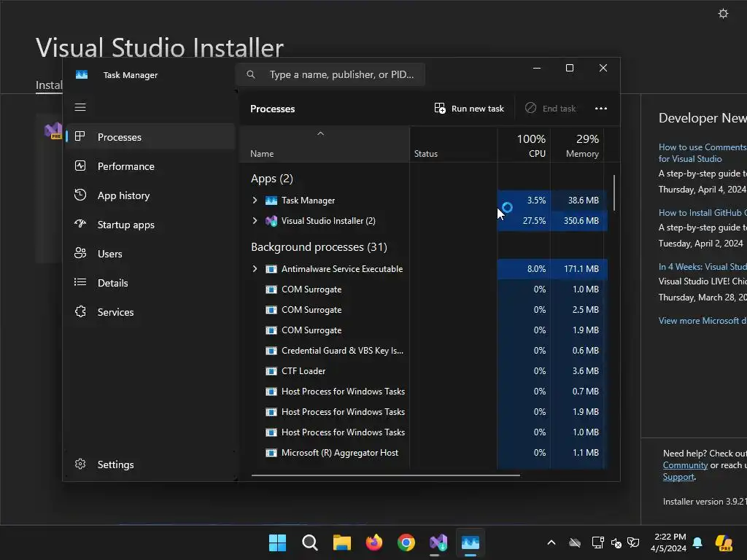Open 'How to use Comments' news link
The height and width of the screenshot is (560, 747).
(x=703, y=153)
